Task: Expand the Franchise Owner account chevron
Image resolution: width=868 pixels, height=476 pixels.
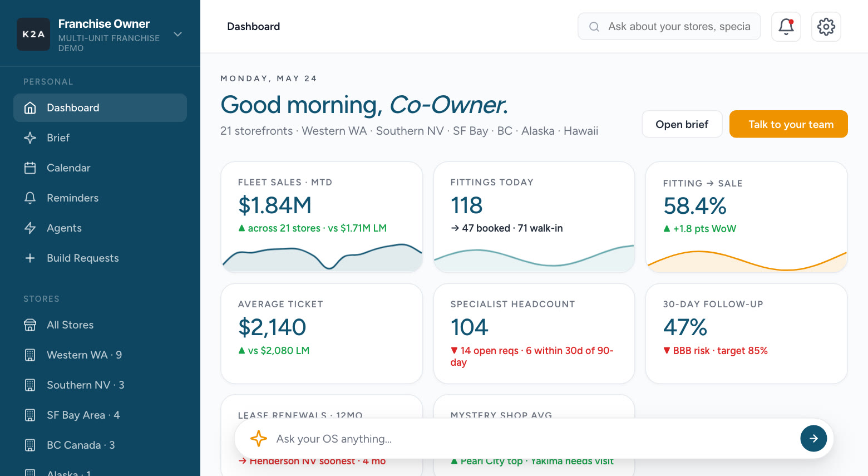Action: [x=178, y=35]
